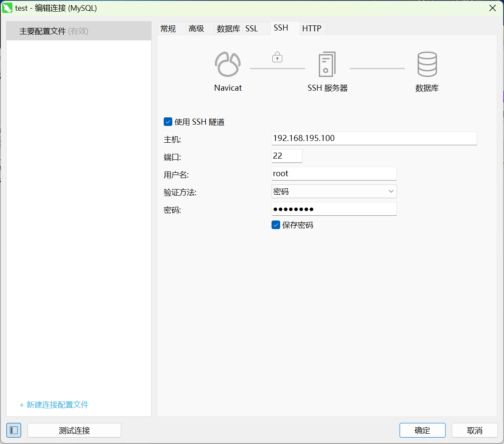Close the edit connection dialog
Image resolution: width=504 pixels, height=444 pixels.
coord(492,8)
